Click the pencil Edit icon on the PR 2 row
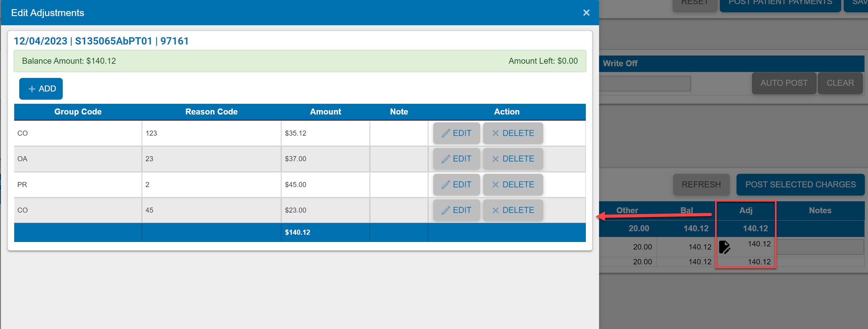 point(446,185)
